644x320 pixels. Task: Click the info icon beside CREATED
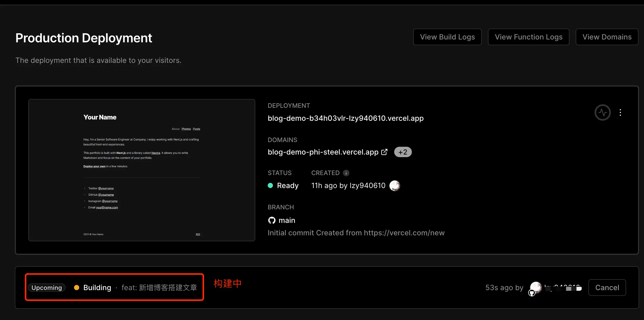pyautogui.click(x=346, y=173)
